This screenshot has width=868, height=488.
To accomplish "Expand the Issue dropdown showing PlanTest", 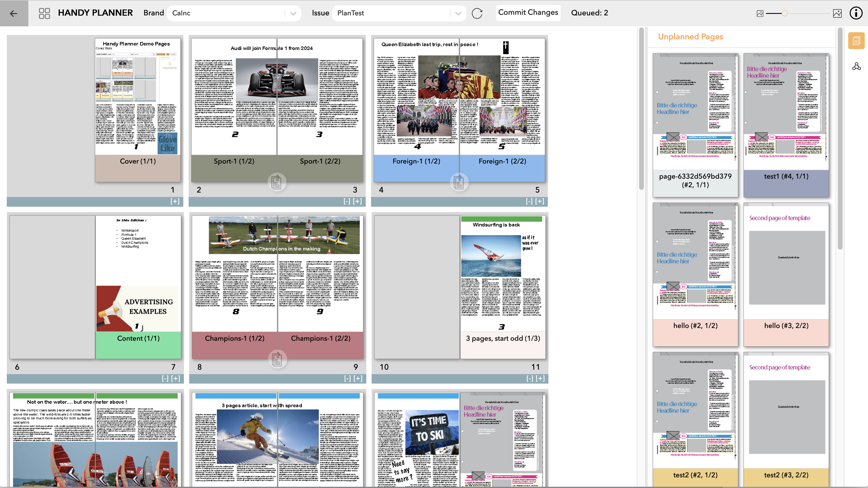I will pyautogui.click(x=458, y=14).
